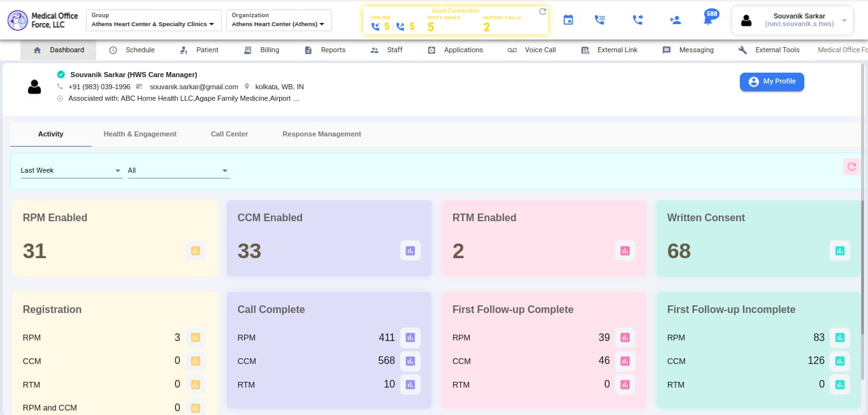View Written Consent chart icon

point(840,251)
